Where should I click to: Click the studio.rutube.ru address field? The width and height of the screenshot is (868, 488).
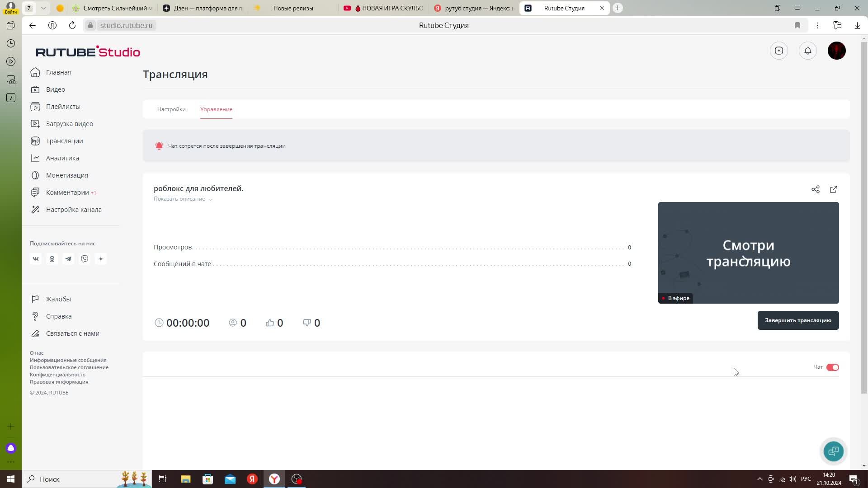tap(126, 25)
